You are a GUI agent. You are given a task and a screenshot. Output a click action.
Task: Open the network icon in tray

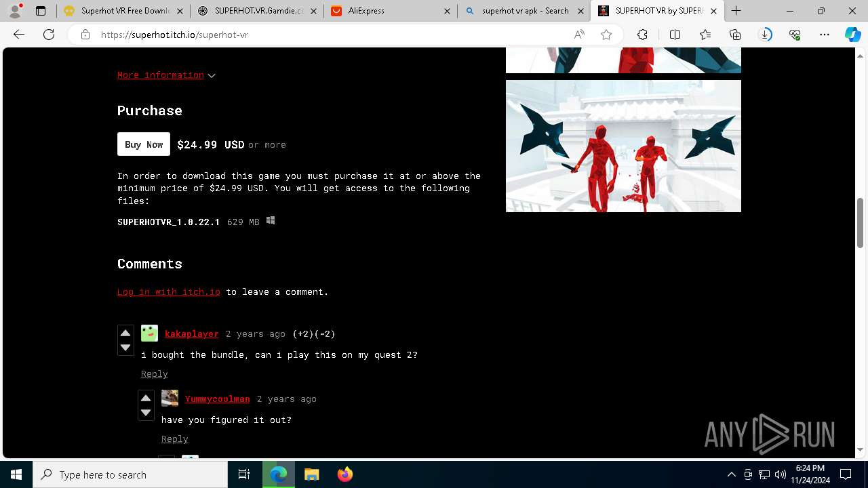coord(764,474)
